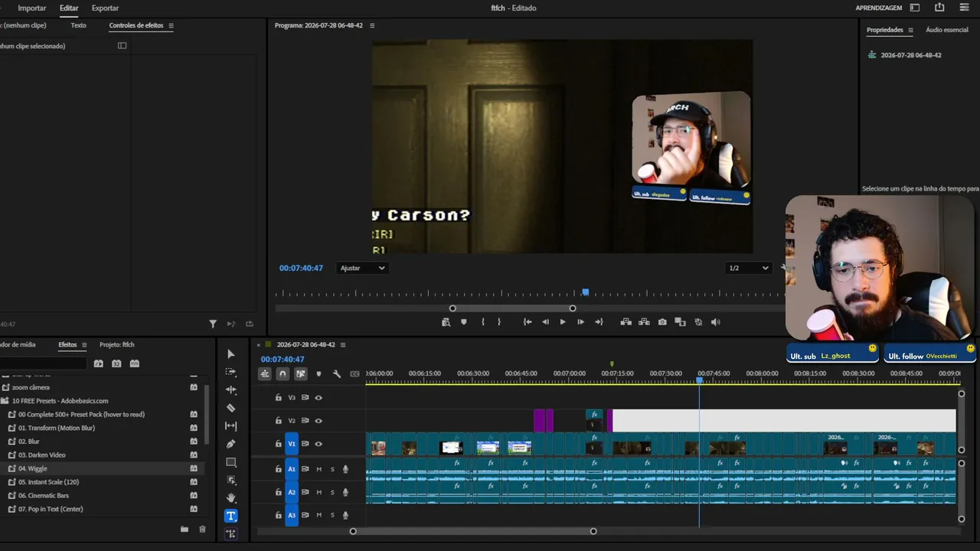Image resolution: width=980 pixels, height=551 pixels.
Task: Lock the V3 track
Action: pyautogui.click(x=279, y=398)
